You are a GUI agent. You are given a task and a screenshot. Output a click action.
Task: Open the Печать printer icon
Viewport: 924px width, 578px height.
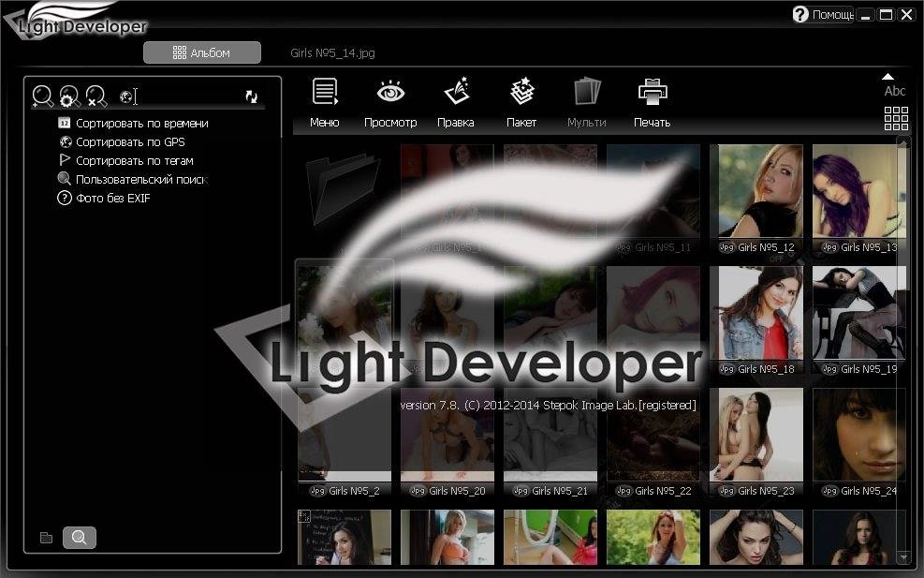tap(653, 93)
